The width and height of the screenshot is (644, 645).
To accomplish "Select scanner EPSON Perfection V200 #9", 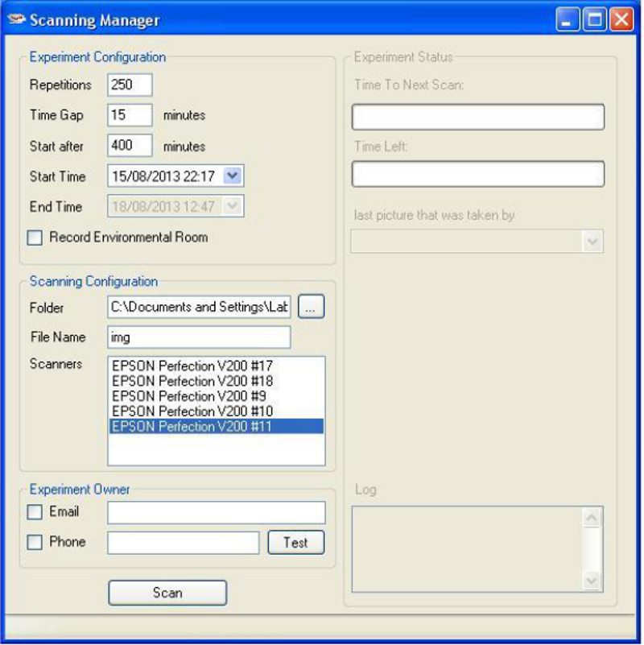I will click(217, 396).
